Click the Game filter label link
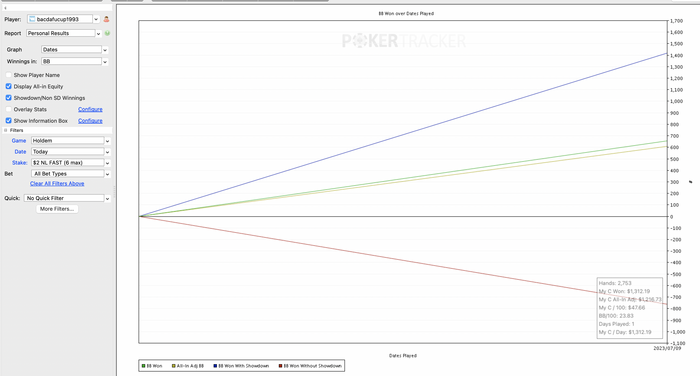Viewport: 700px width, 376px height. pos(19,141)
